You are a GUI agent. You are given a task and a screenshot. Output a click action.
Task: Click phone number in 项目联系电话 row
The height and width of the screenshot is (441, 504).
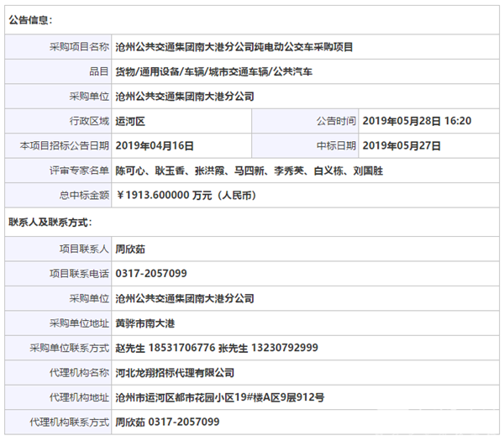(151, 274)
